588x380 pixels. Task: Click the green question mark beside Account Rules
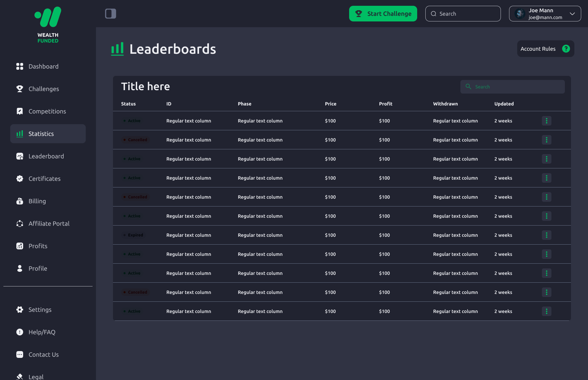click(x=566, y=49)
